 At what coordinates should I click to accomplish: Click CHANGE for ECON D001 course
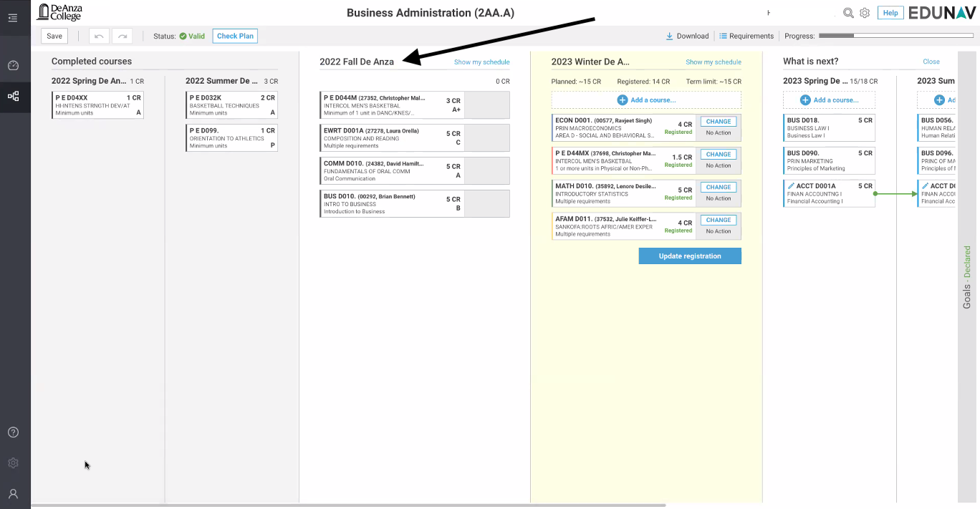click(718, 122)
